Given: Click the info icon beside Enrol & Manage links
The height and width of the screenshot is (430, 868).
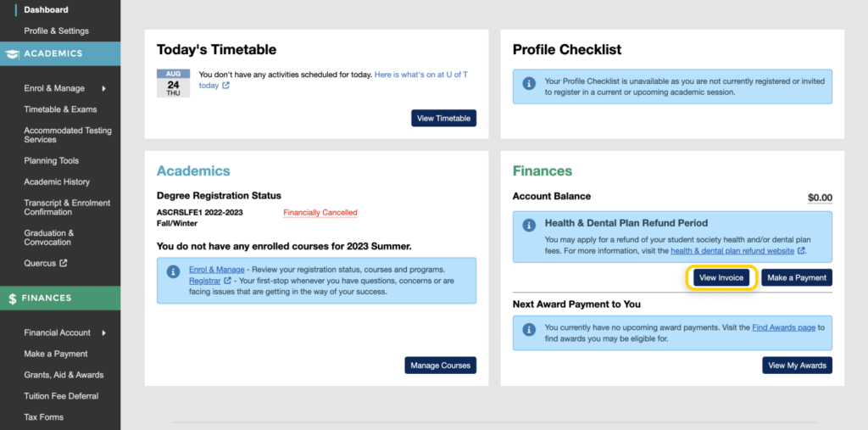Looking at the screenshot, I should pos(173,271).
